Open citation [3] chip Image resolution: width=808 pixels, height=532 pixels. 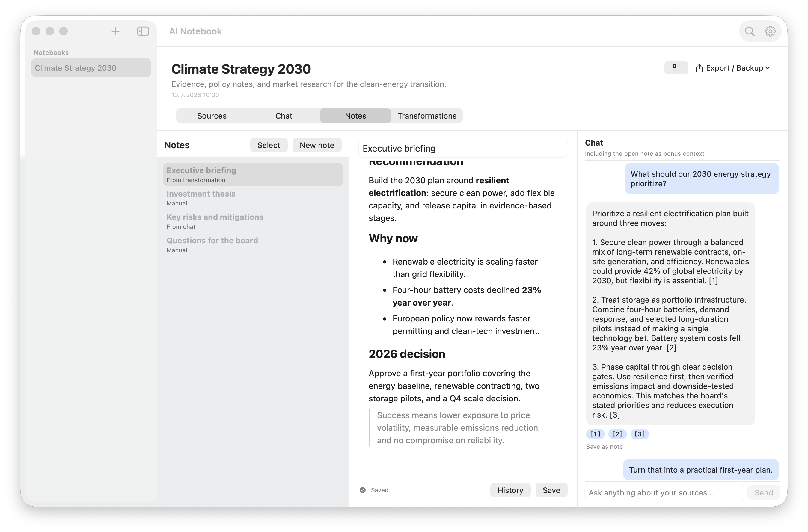pyautogui.click(x=640, y=434)
